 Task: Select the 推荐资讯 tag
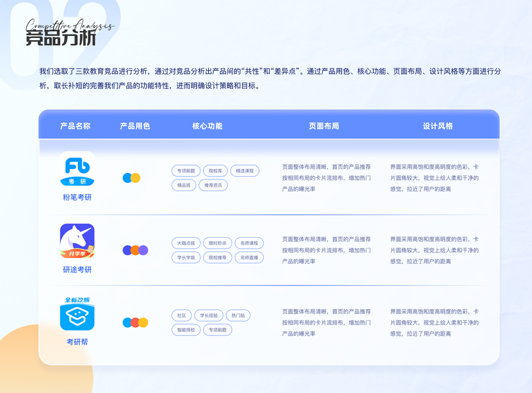[213, 185]
